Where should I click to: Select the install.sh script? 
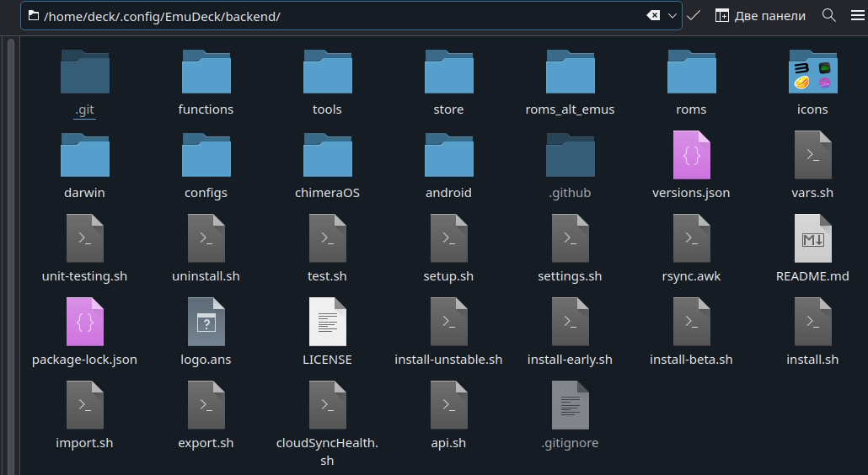click(x=812, y=322)
